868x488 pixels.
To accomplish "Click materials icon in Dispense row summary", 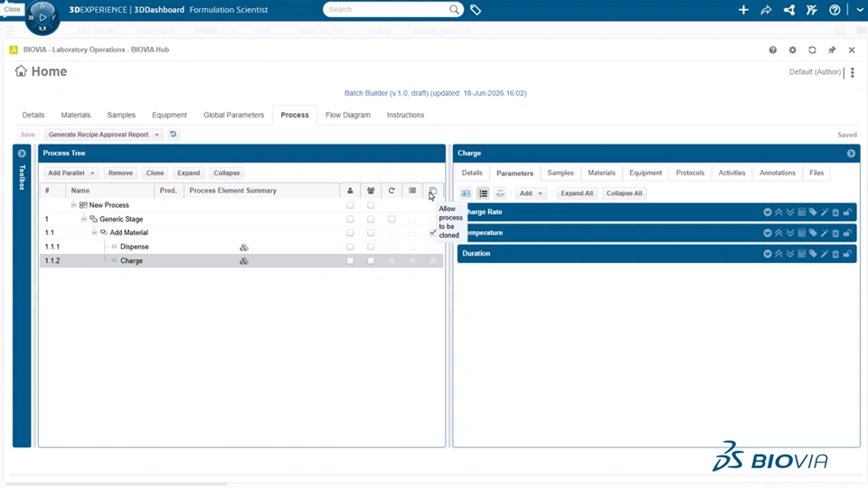I will pyautogui.click(x=243, y=247).
